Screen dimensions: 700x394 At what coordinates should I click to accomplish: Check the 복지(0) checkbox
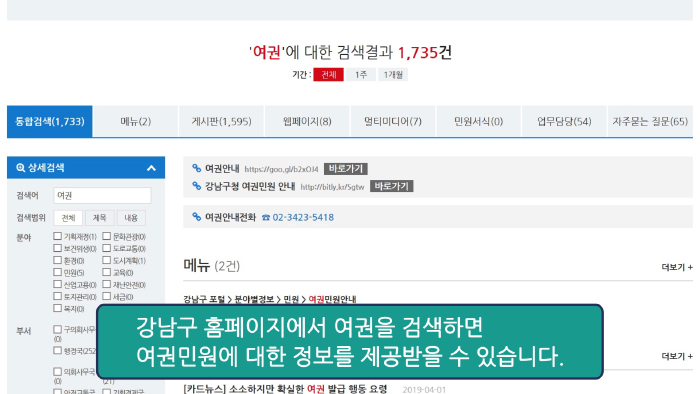58,308
